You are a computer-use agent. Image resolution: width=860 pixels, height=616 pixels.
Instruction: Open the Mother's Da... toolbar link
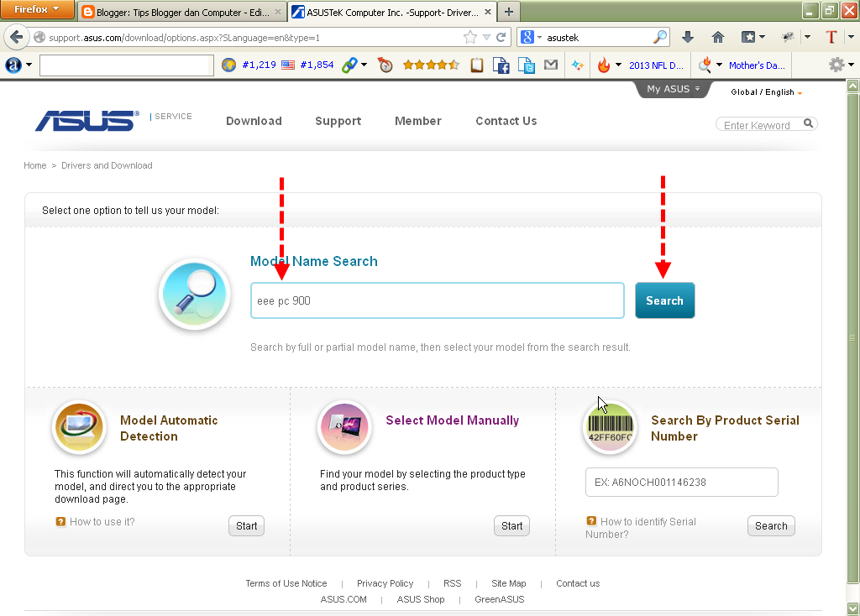coord(757,65)
